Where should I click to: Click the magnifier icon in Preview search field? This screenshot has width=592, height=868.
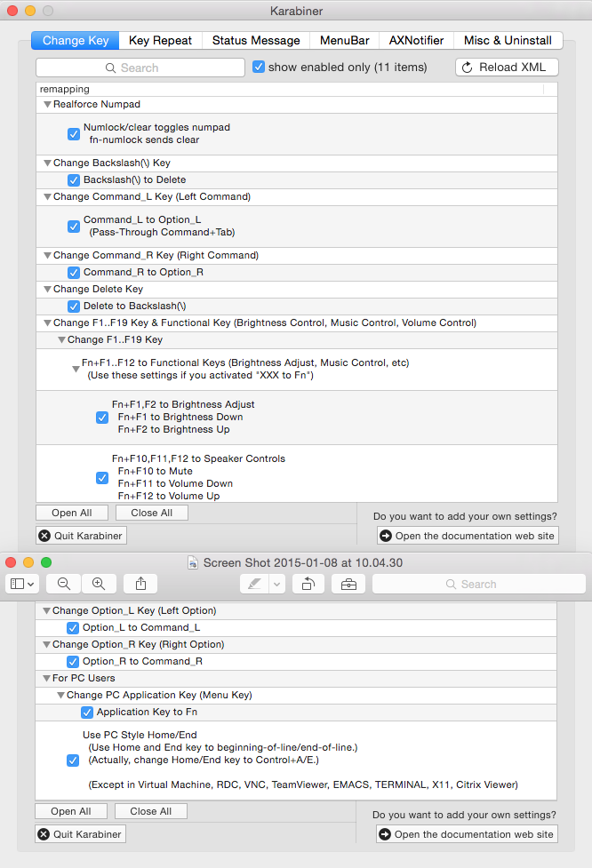click(452, 584)
